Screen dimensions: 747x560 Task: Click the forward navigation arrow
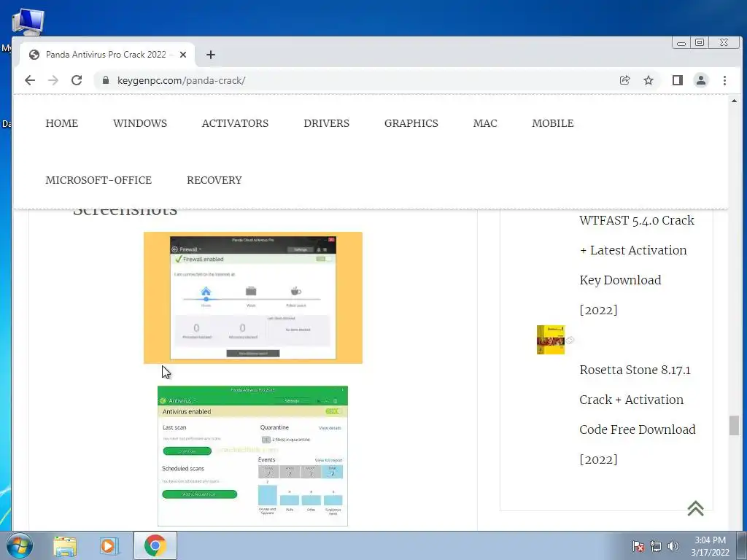click(x=53, y=80)
